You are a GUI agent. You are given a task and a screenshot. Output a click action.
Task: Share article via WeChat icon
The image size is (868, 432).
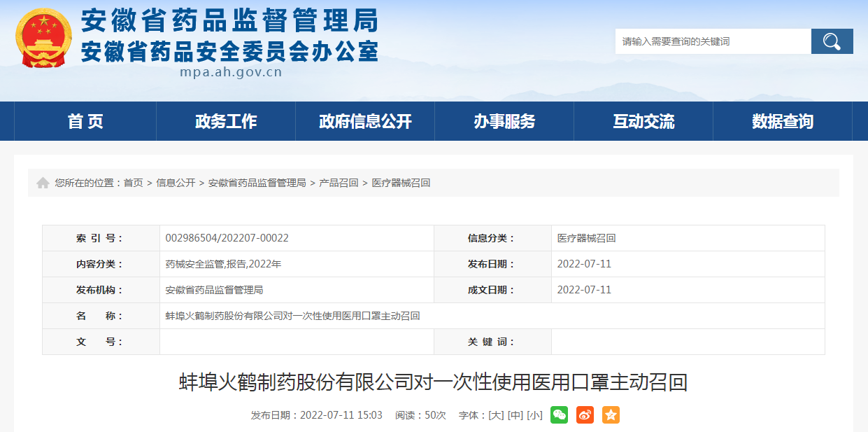(559, 414)
